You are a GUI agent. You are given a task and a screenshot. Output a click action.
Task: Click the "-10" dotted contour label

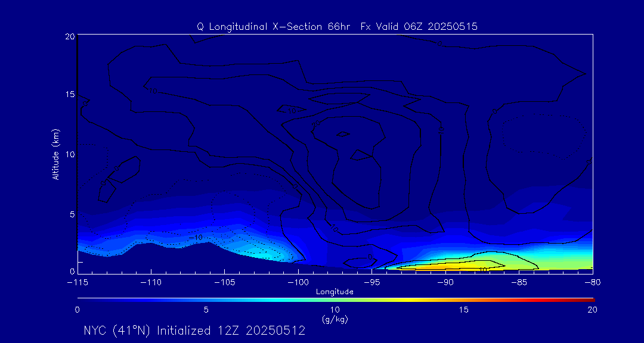pos(196,238)
